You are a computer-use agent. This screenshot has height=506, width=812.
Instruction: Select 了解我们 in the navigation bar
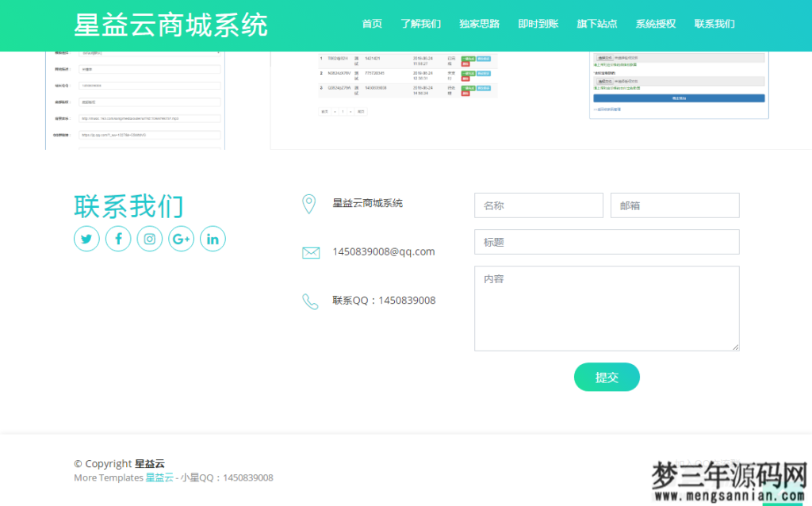[421, 24]
